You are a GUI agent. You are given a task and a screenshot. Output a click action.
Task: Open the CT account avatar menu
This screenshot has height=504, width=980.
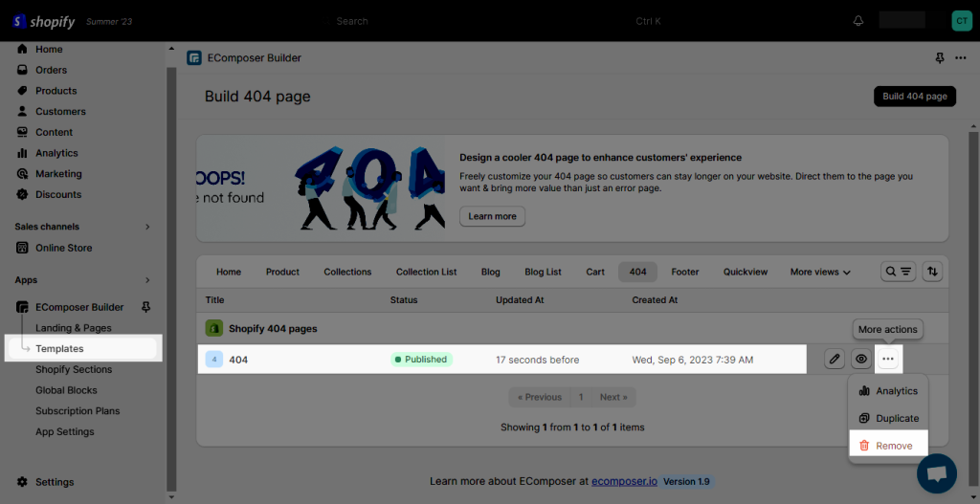962,21
